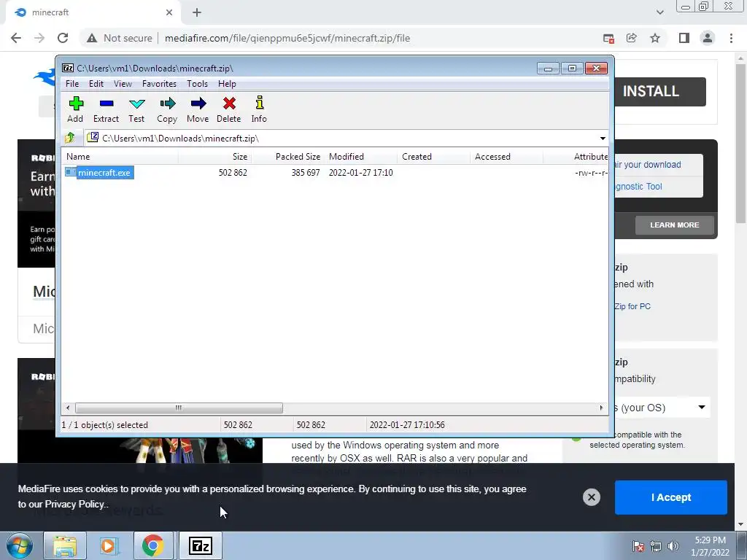Click the Not secure site warning
This screenshot has height=560, width=747.
point(120,38)
